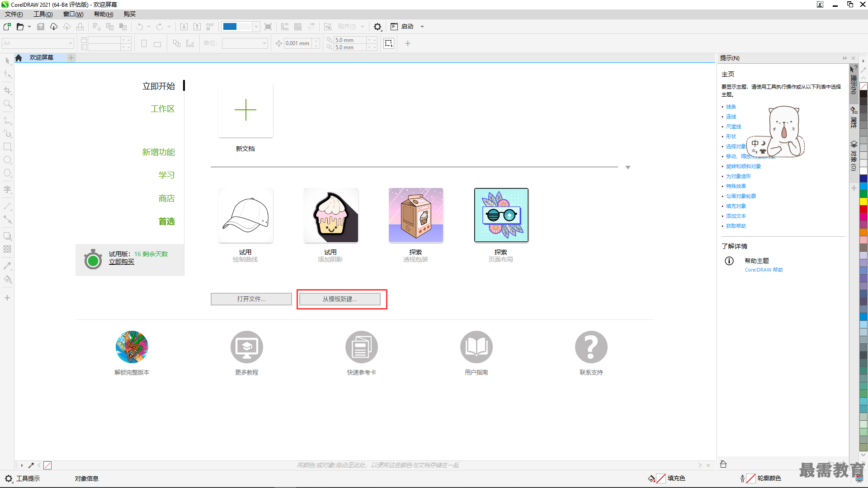Open the zoom level dropdown

(x=256, y=27)
